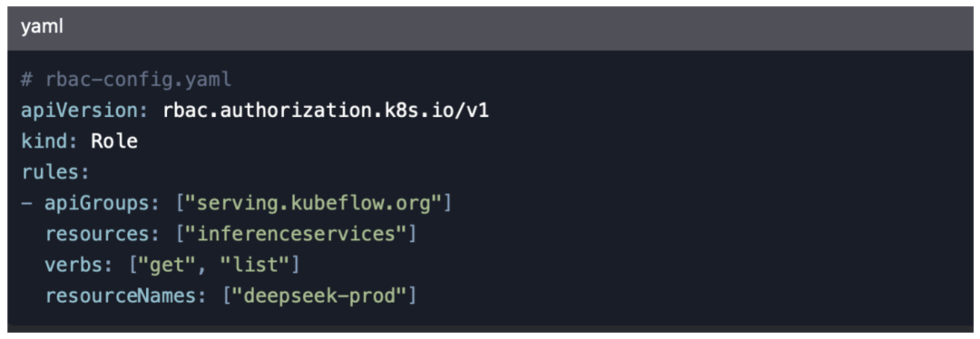
Task: Click the yaml language label in header
Action: [41, 28]
